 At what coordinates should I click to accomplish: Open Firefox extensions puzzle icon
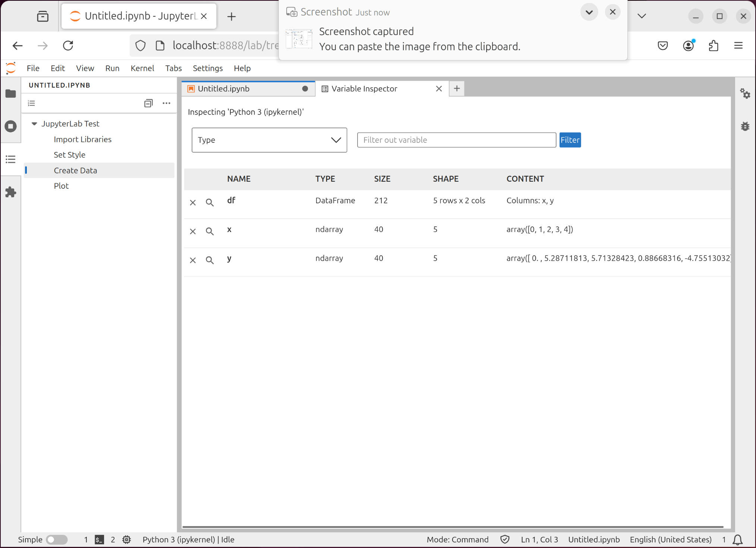[x=714, y=46]
